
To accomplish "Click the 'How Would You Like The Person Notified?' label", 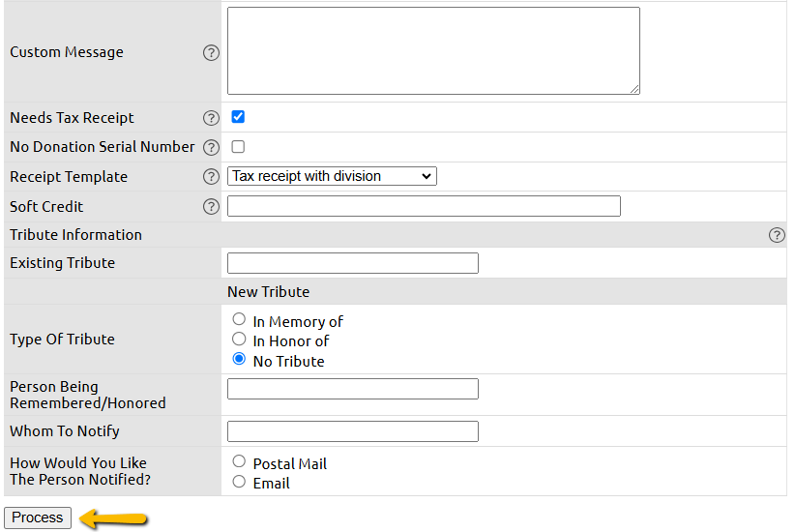I will [80, 471].
